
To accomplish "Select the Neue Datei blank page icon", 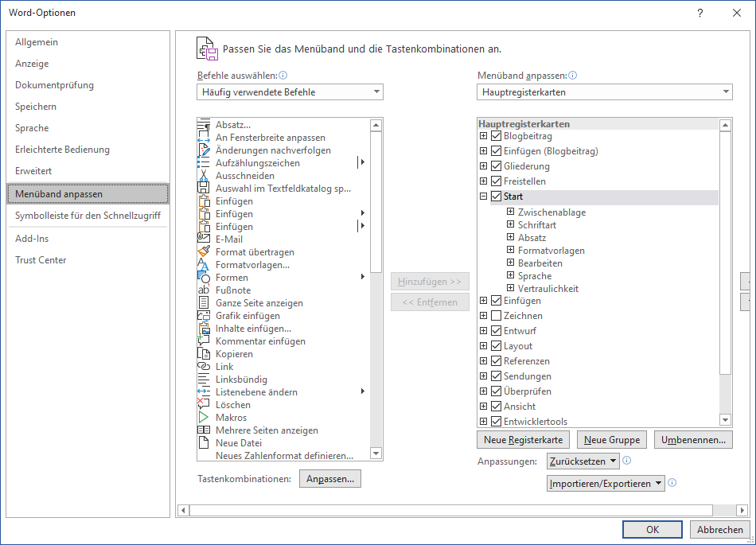I will [204, 443].
